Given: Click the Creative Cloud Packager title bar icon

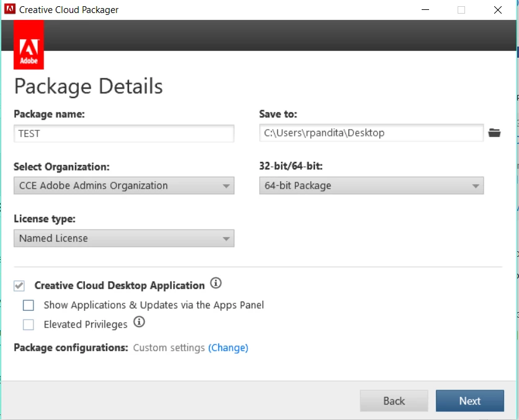Looking at the screenshot, I should tap(10, 10).
